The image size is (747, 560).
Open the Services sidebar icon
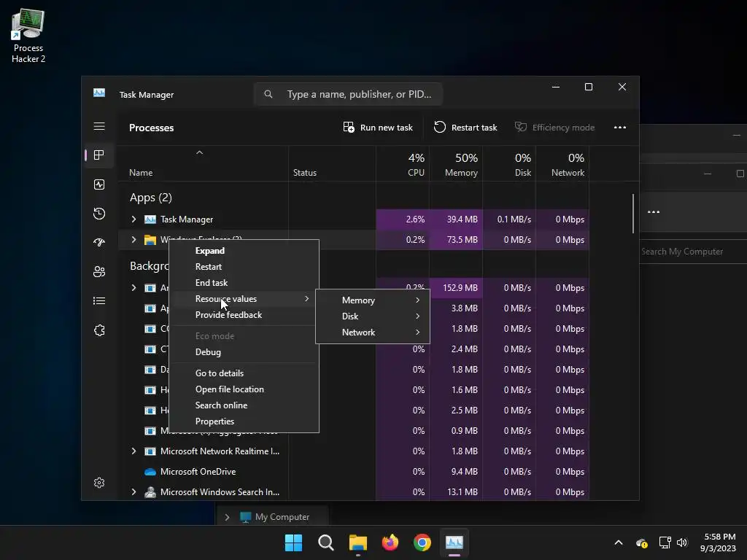[99, 330]
